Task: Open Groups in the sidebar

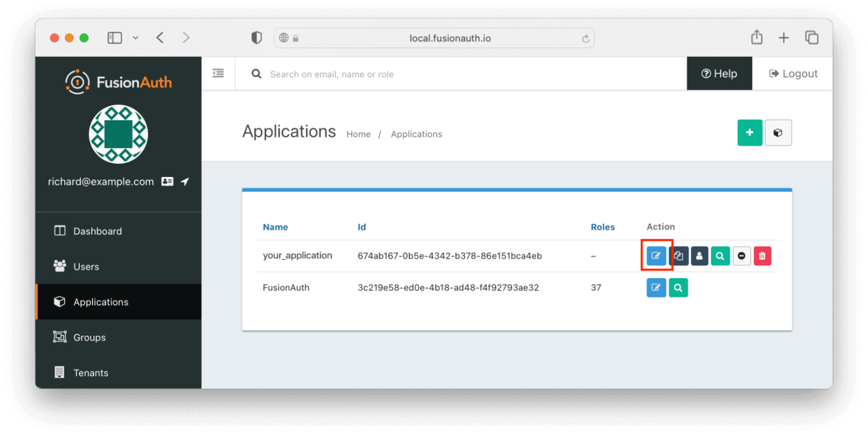Action: pos(118,338)
